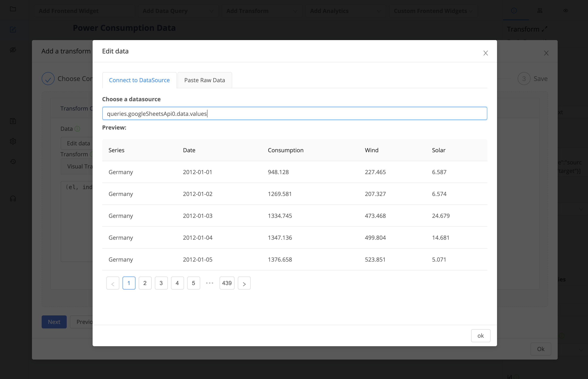Image resolution: width=588 pixels, height=379 pixels.
Task: Open the headphones support icon in sidebar
Action: click(x=13, y=199)
